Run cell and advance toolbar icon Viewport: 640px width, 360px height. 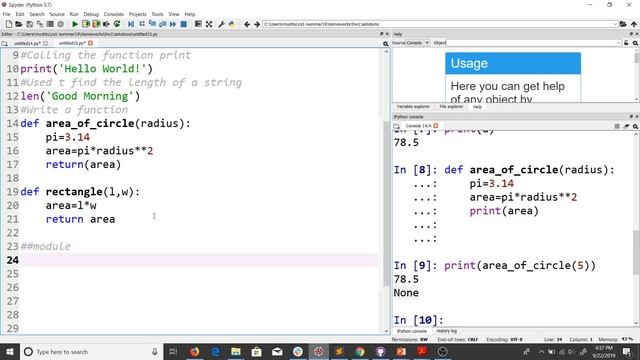[x=96, y=24]
